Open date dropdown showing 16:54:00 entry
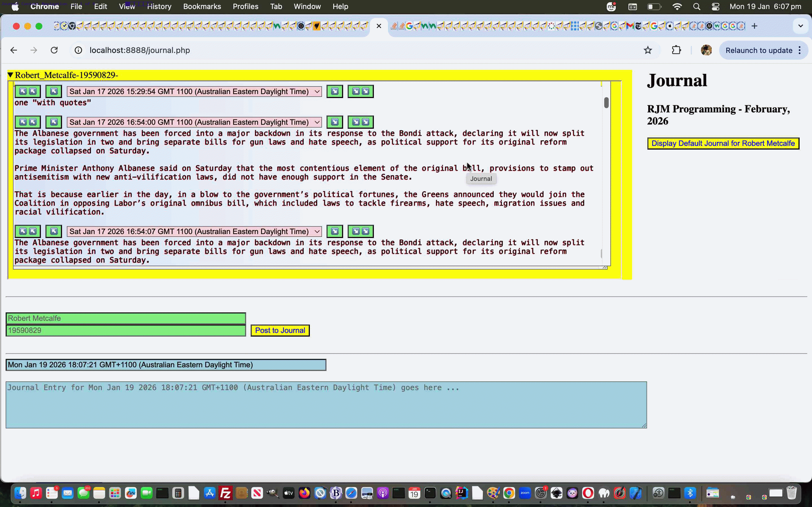 (194, 122)
